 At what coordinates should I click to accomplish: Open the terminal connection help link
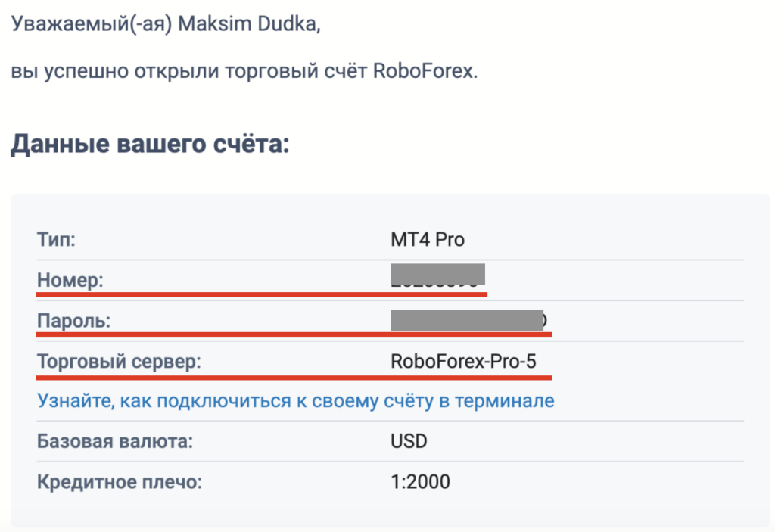296,400
